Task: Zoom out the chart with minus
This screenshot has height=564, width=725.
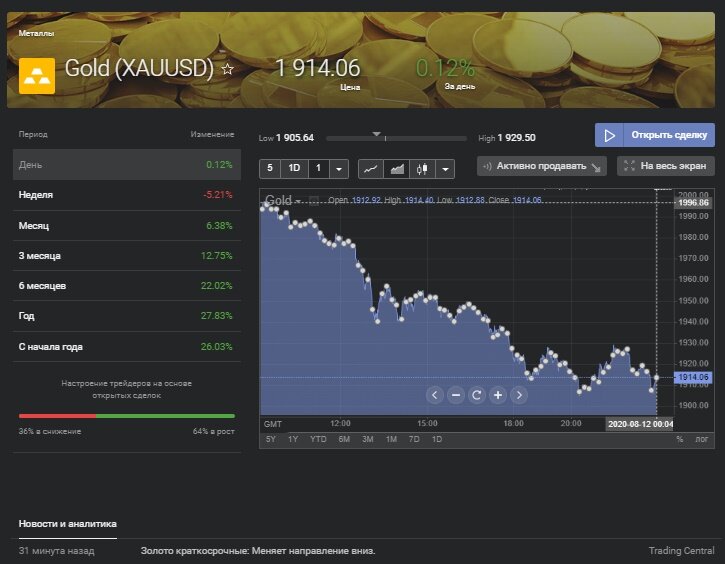Action: [x=456, y=395]
